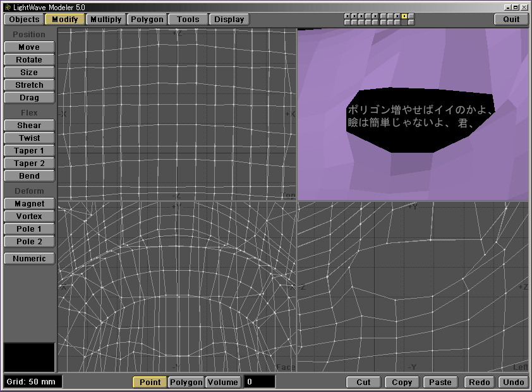Toggle background layer 10 button
Screen dimensions: 532x392
pyautogui.click(x=411, y=22)
